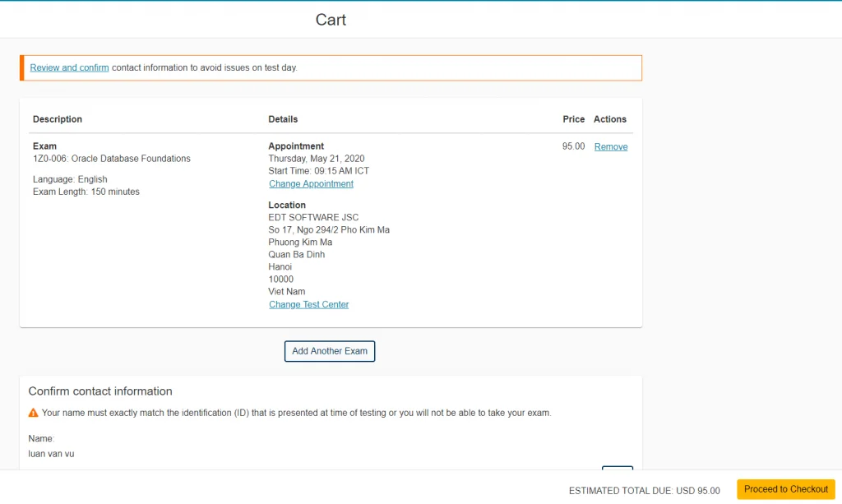Click the Thursday, May 21, 2020 date

316,159
